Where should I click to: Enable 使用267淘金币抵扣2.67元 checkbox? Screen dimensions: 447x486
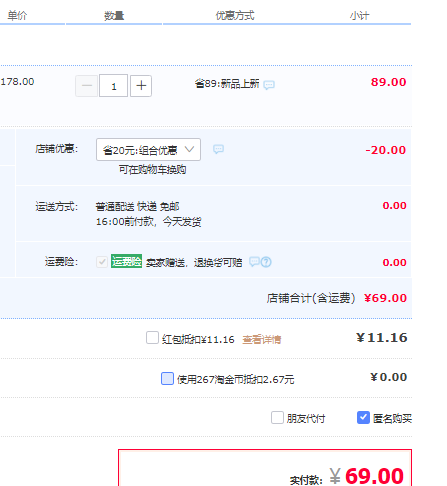[167, 379]
